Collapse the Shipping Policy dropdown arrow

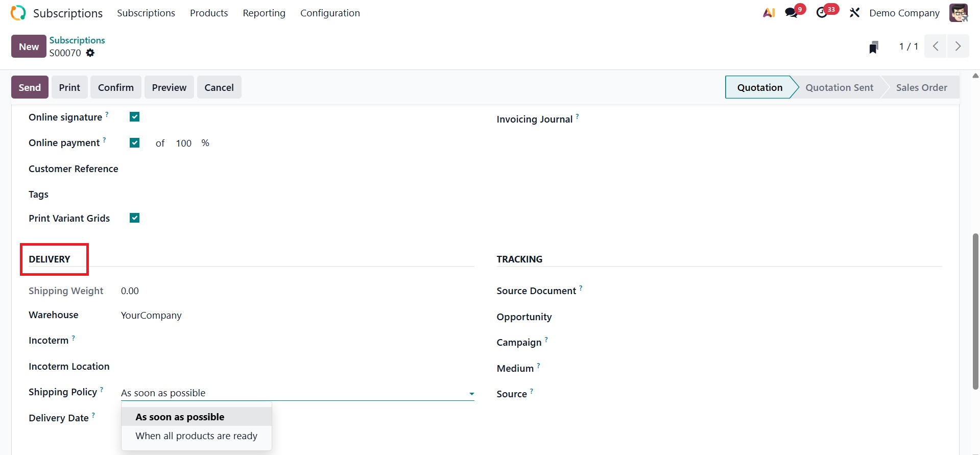click(471, 394)
